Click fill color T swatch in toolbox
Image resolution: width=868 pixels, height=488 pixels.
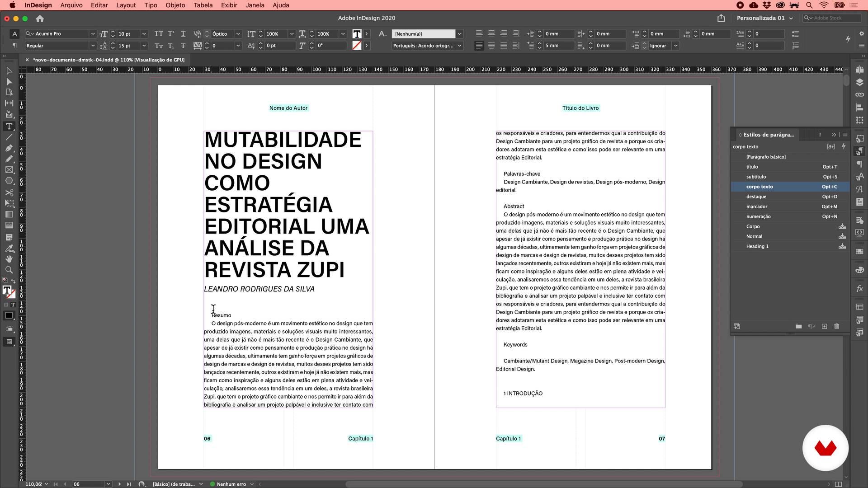(x=7, y=291)
